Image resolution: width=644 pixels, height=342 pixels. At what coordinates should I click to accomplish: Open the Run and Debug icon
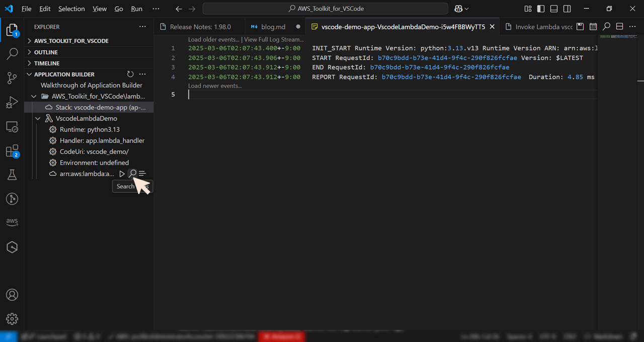pyautogui.click(x=12, y=102)
